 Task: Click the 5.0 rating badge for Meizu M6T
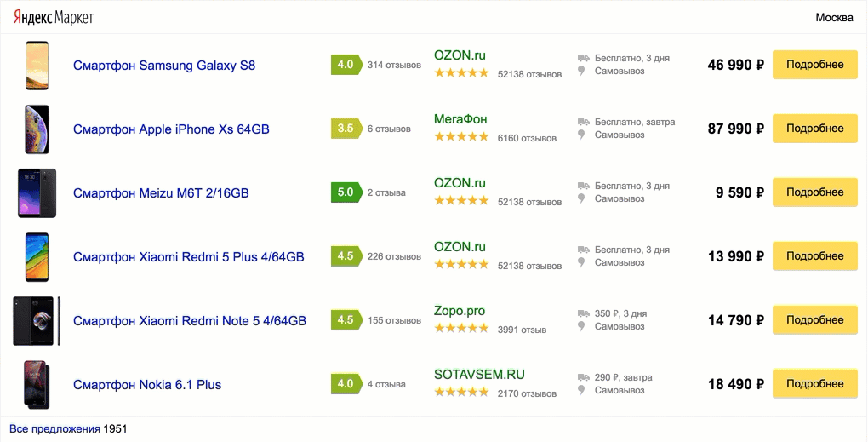tap(345, 192)
